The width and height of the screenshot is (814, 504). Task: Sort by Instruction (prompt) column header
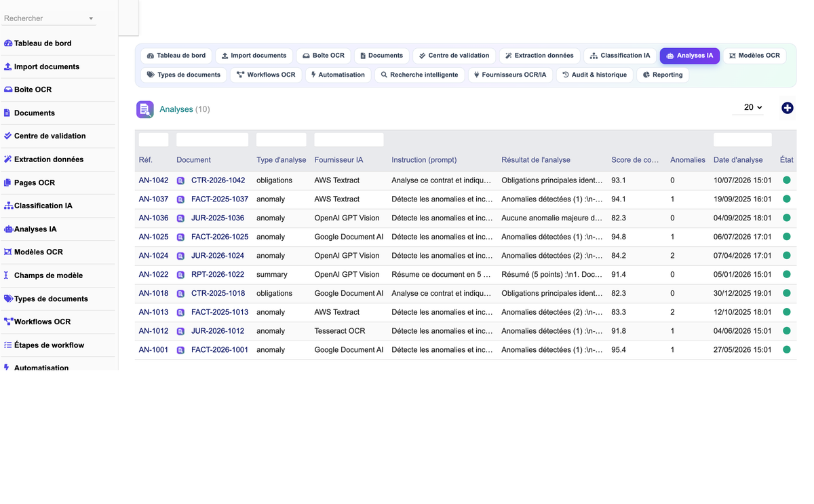[x=424, y=160]
